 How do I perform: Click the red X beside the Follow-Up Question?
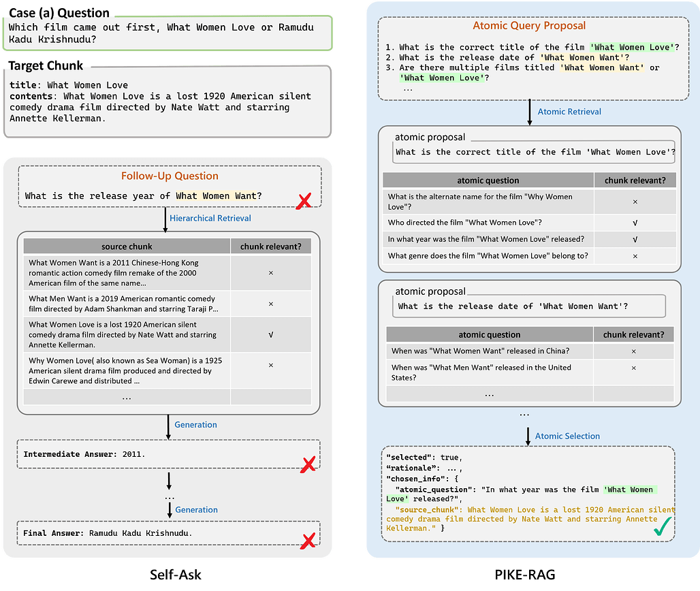click(x=304, y=201)
